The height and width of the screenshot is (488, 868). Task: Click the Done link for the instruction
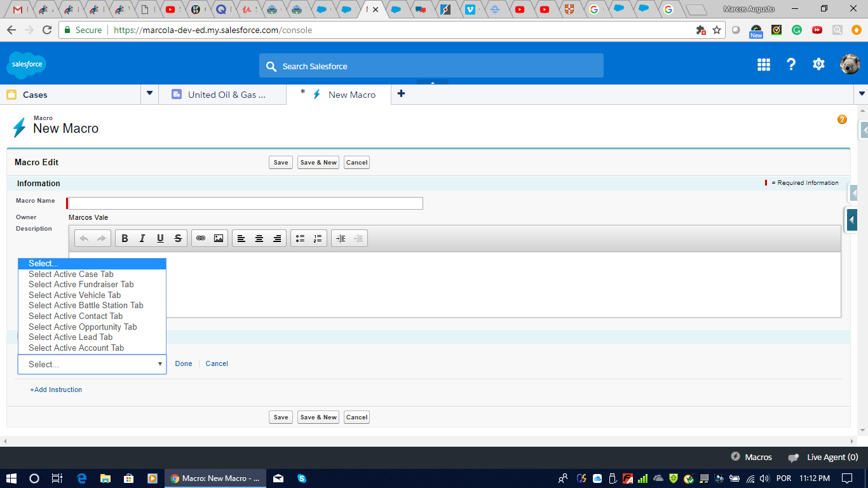pos(184,363)
